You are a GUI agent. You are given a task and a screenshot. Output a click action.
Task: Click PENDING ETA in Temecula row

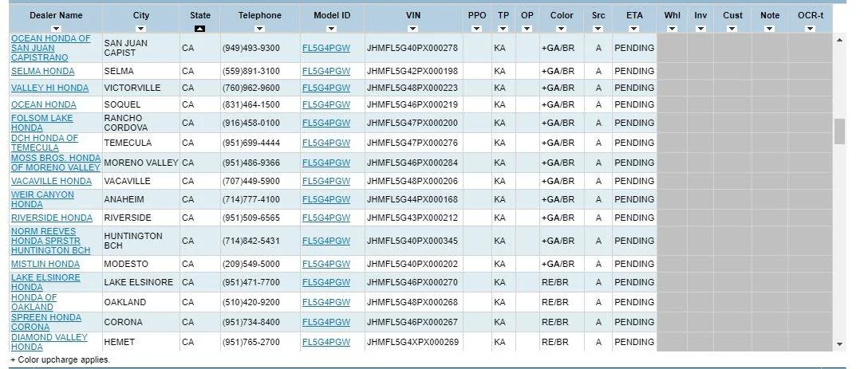(x=634, y=143)
